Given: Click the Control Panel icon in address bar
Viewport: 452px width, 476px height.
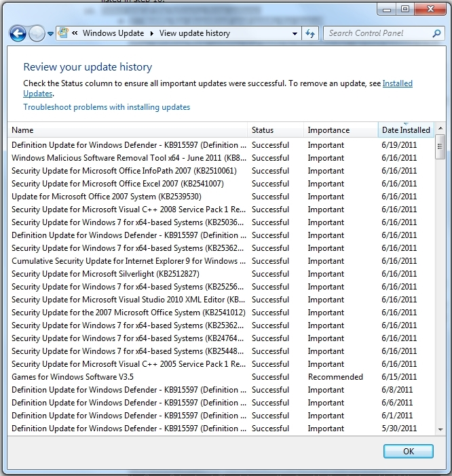Looking at the screenshot, I should 63,33.
